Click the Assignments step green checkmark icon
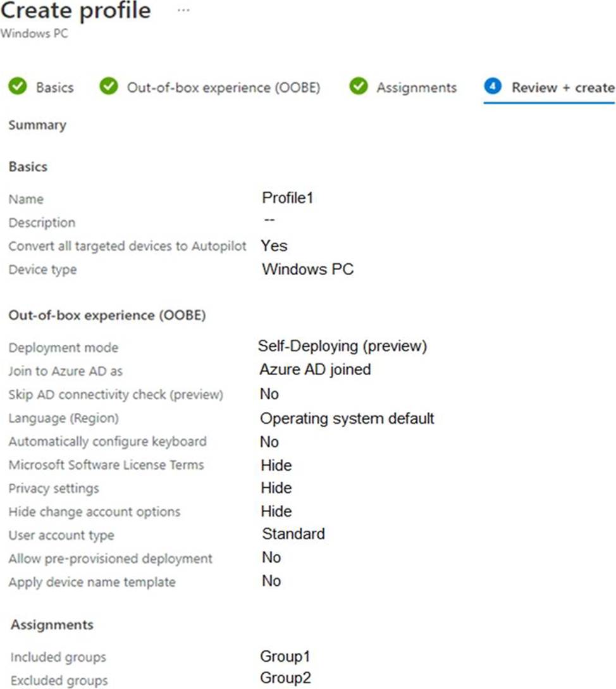 tap(359, 87)
